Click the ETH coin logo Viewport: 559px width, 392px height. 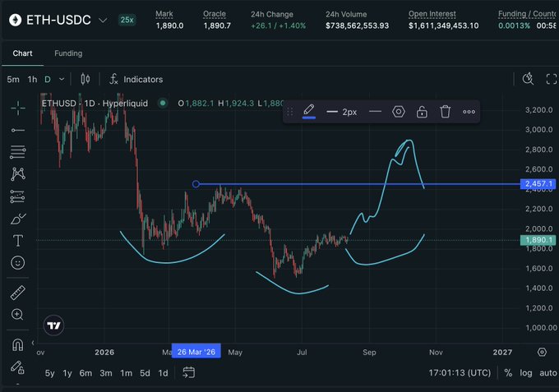pos(15,20)
